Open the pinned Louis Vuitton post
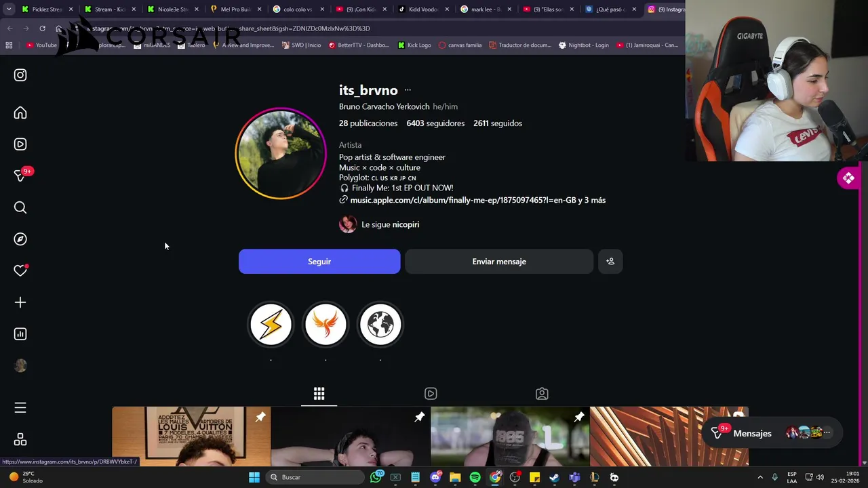 [x=191, y=436]
